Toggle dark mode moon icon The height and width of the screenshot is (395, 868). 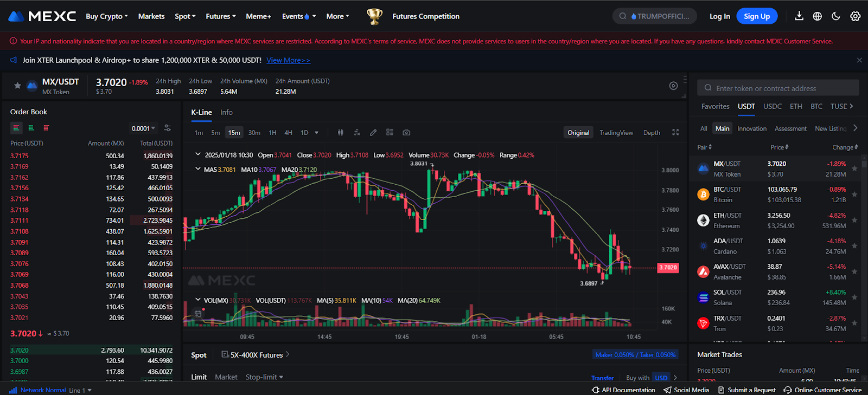[x=836, y=16]
